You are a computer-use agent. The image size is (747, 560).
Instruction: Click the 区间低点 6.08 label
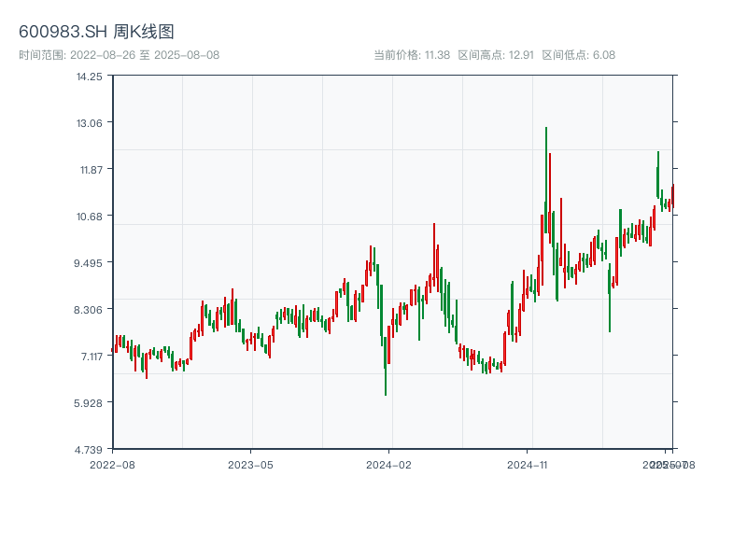[x=579, y=55]
